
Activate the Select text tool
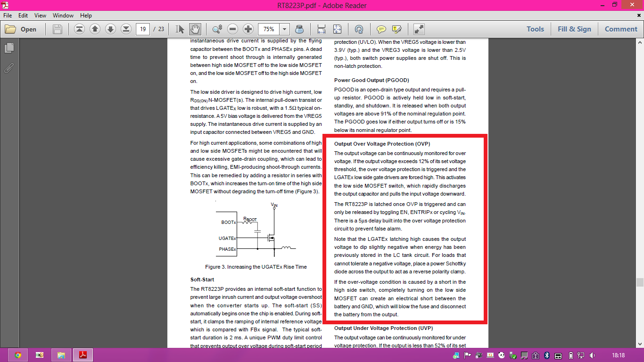[x=180, y=29]
